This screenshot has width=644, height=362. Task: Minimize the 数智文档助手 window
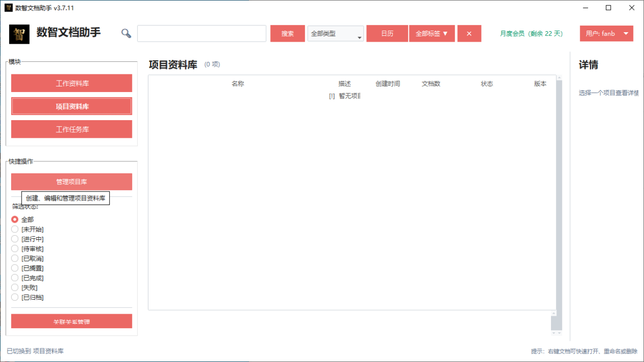point(586,8)
